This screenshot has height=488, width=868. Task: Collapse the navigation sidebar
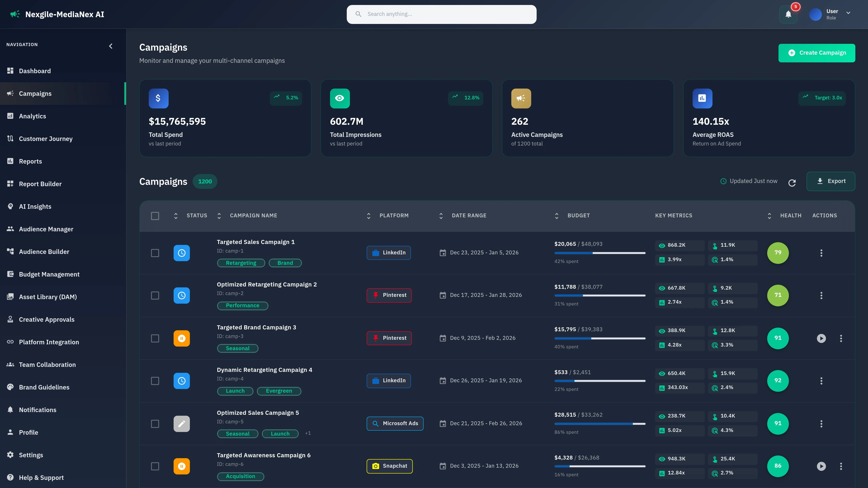point(111,46)
